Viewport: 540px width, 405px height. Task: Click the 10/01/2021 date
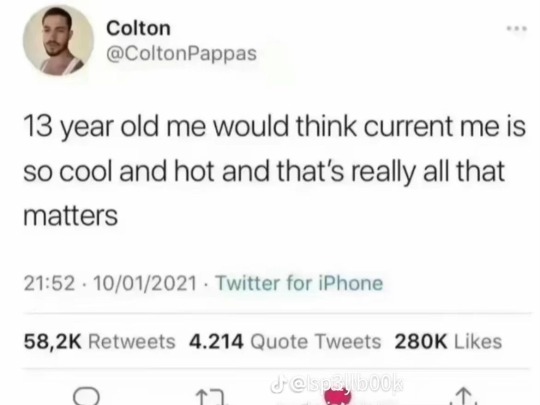coord(145,283)
